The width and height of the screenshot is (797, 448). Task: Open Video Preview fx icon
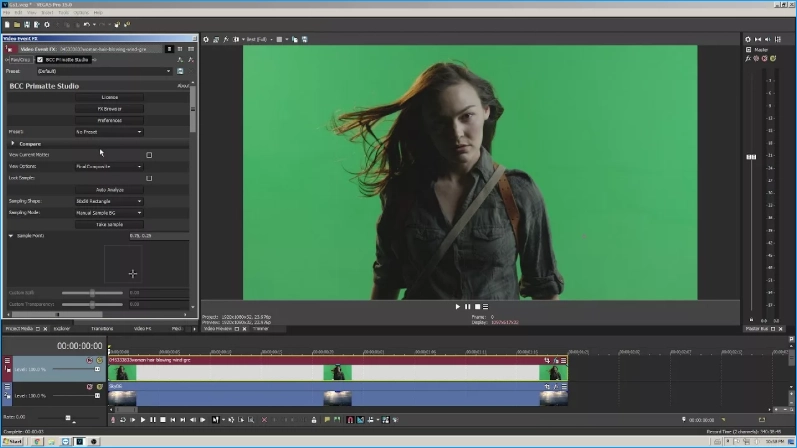(226, 39)
